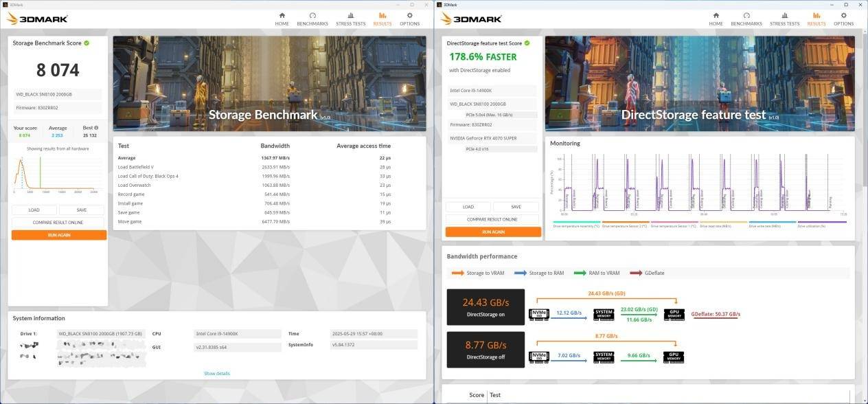The height and width of the screenshot is (404, 868).
Task: Select Stress Tests tab in the right window
Action: (784, 19)
